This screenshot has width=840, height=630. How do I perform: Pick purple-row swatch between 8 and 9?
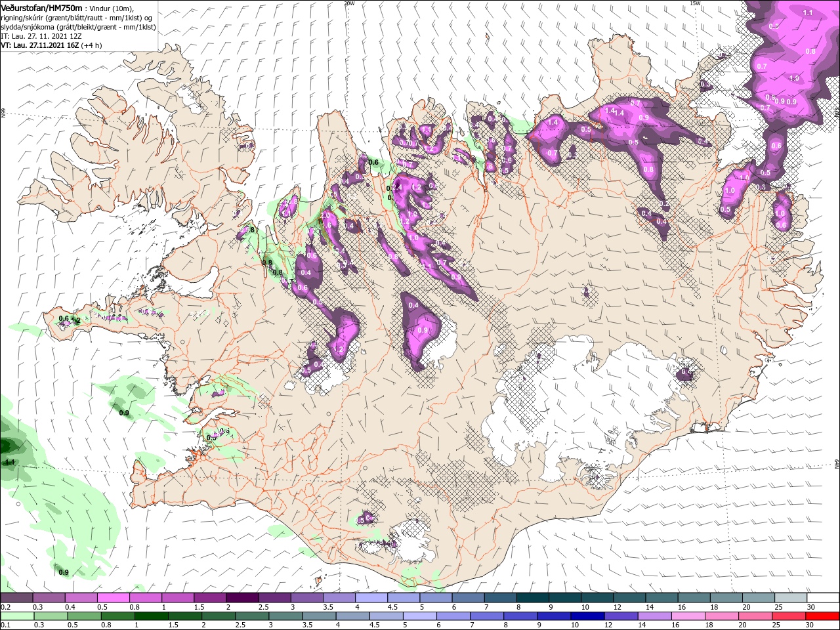click(x=533, y=598)
